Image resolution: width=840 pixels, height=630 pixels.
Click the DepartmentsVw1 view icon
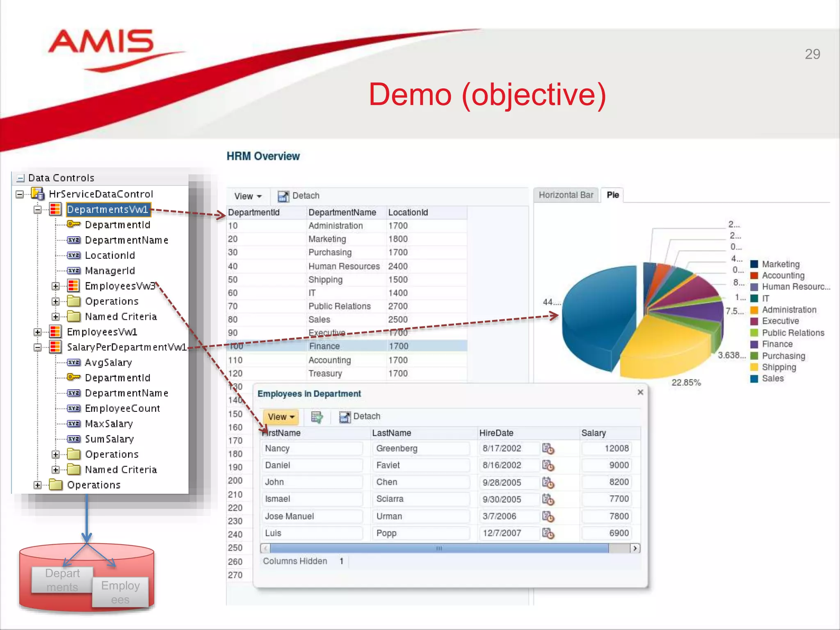click(x=55, y=209)
